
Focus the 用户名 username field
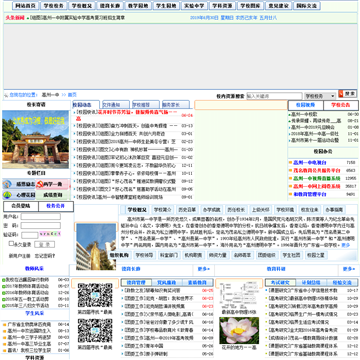(41, 217)
